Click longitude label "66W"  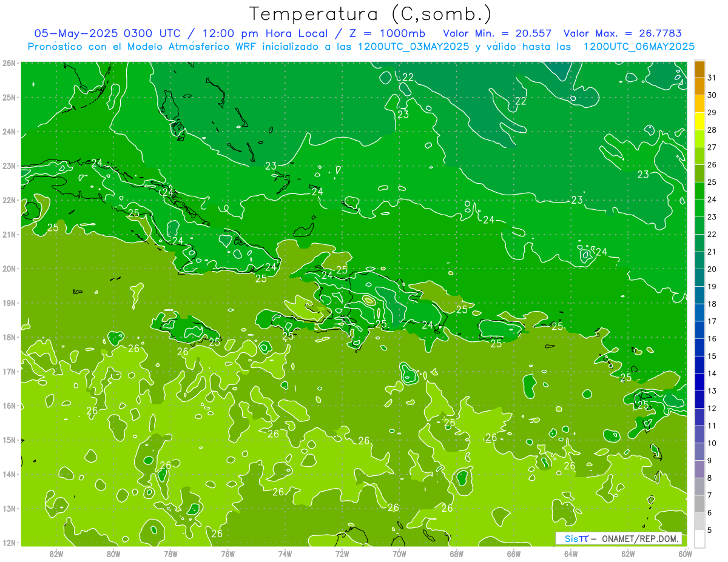513,554
